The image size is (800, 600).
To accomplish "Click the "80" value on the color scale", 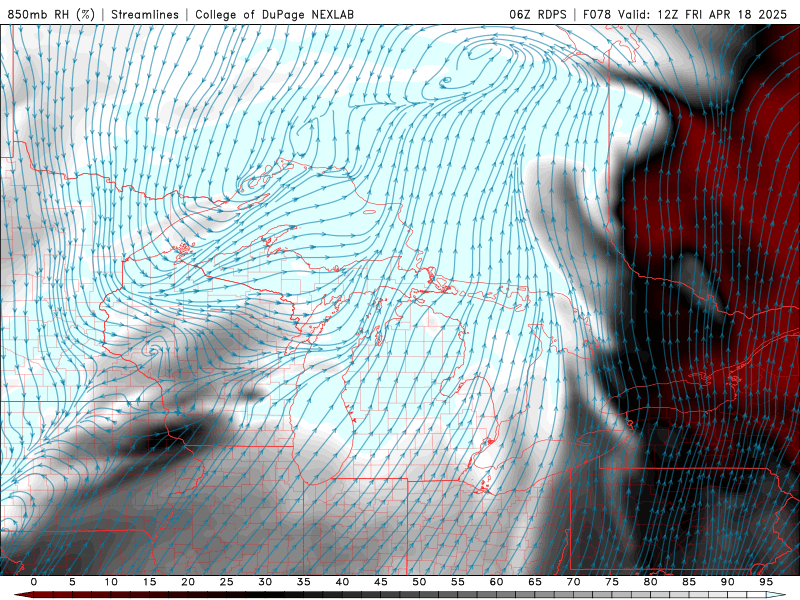I will 651,582.
